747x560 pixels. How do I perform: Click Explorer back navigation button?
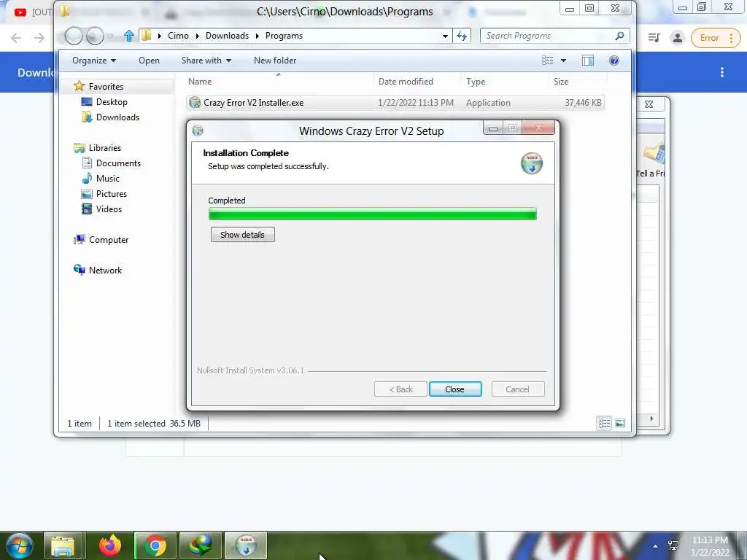point(74,36)
